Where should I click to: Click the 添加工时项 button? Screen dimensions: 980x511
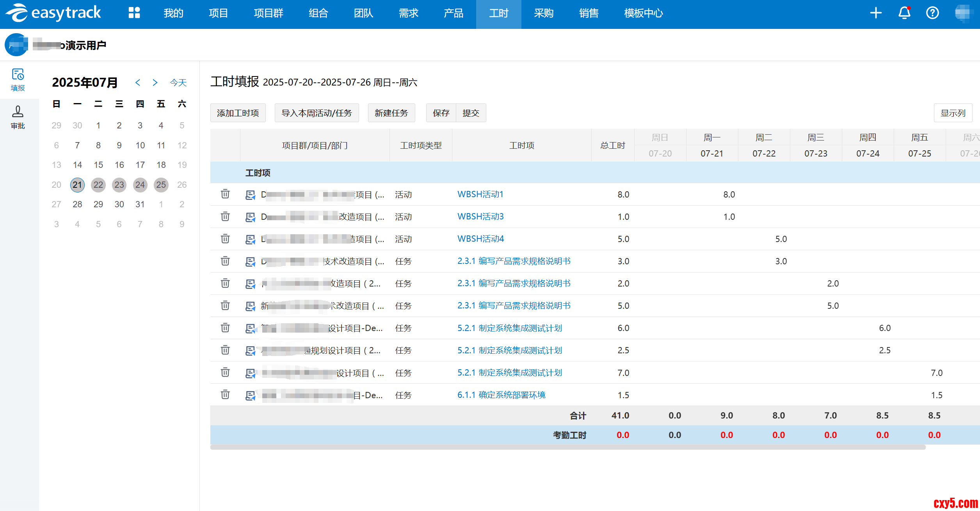coord(238,113)
